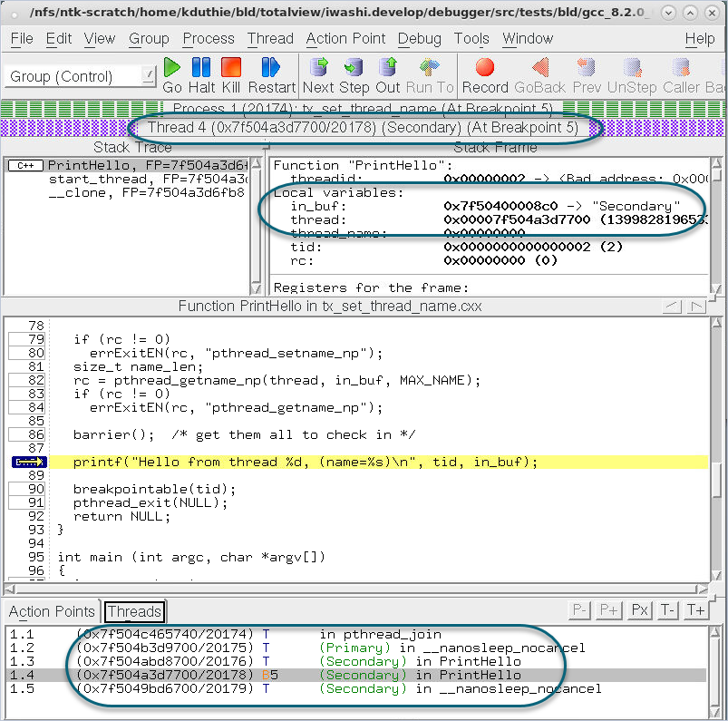Start Record for reverse debugging
The height and width of the screenshot is (721, 728).
tap(485, 74)
